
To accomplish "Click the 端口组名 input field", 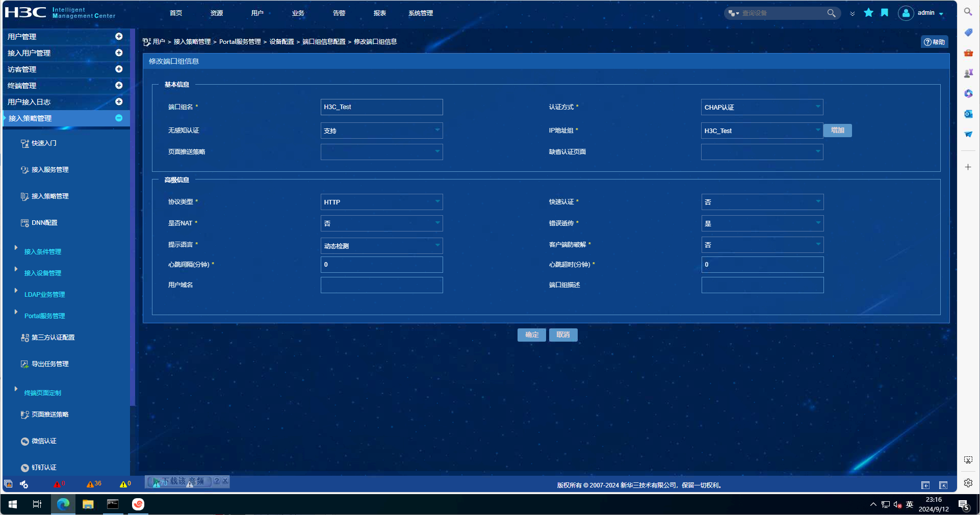I will pyautogui.click(x=381, y=107).
